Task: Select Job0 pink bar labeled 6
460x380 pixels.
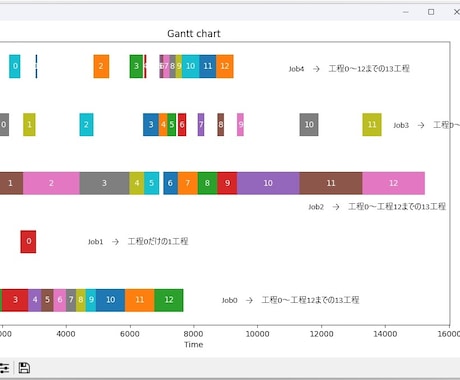Action: click(x=60, y=300)
